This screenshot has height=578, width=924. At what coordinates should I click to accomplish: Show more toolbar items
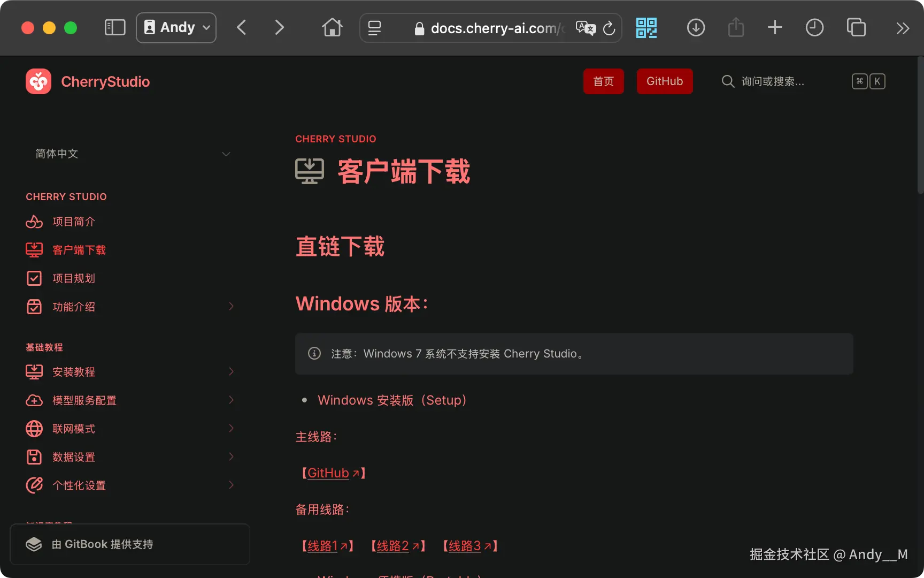pos(903,28)
